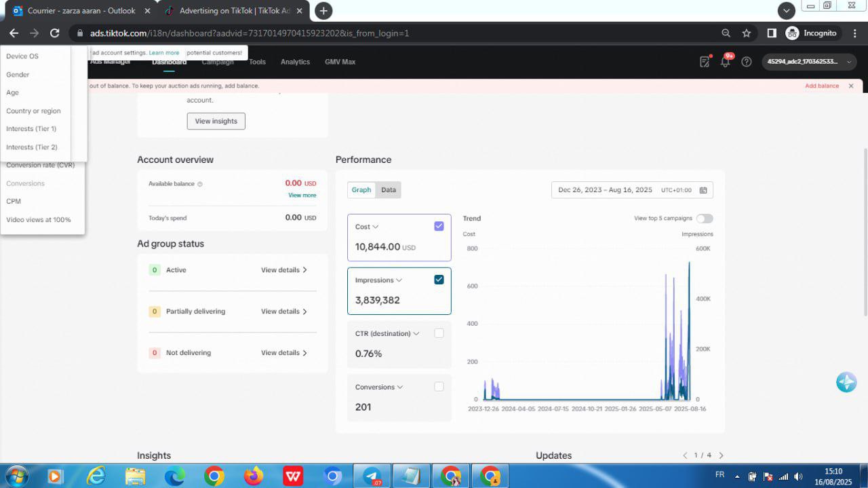Check the Conversions metric checkbox
The width and height of the screenshot is (868, 488).
pyautogui.click(x=439, y=387)
